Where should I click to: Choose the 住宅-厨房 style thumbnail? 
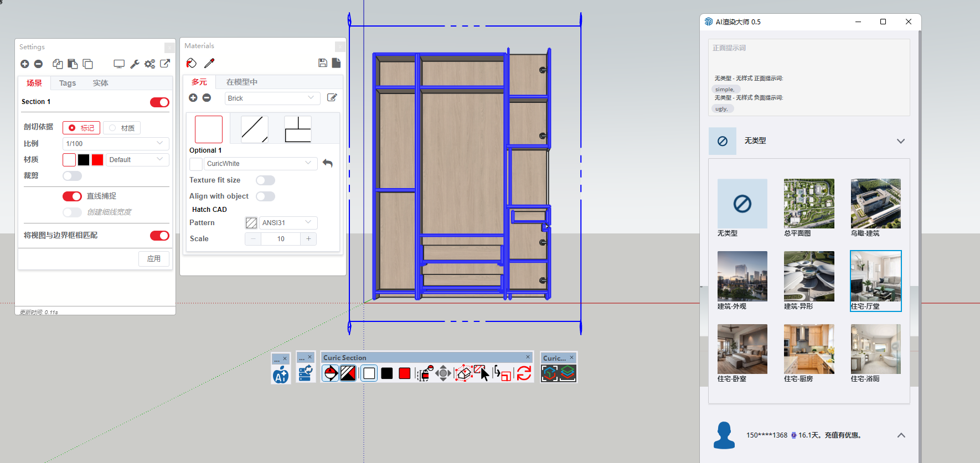(x=808, y=349)
